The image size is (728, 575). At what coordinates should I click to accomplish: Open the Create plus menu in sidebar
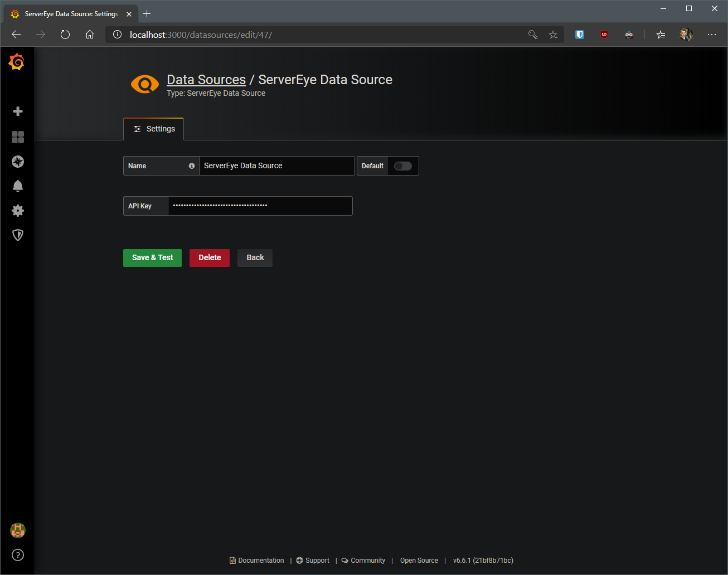(18, 111)
